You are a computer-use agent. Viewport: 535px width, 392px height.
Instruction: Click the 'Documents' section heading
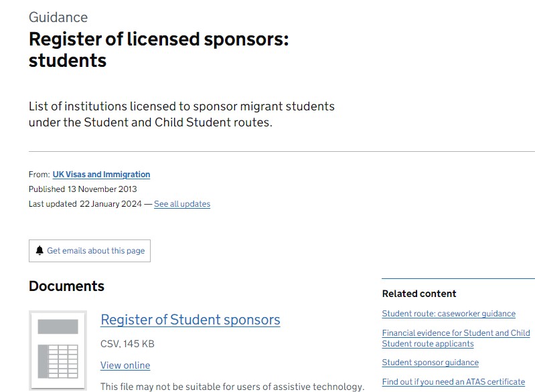(x=66, y=286)
